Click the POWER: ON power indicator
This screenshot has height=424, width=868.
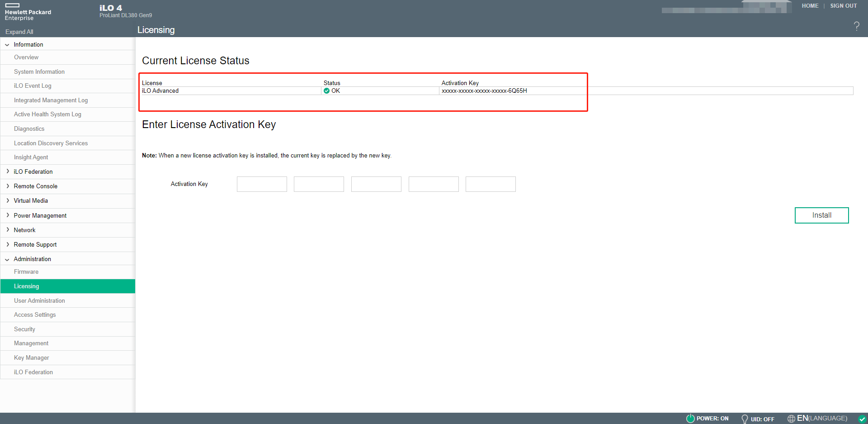click(690, 419)
